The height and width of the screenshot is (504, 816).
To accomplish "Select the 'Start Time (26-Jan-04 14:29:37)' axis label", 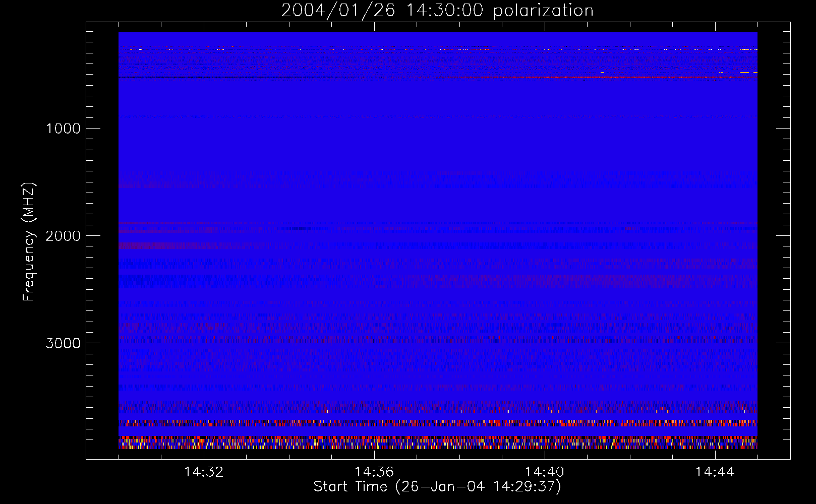I will [437, 487].
